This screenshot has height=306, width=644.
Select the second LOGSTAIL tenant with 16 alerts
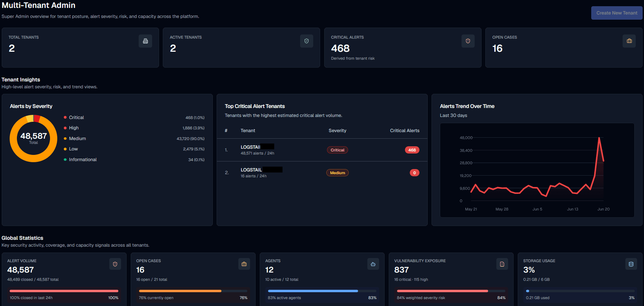pos(322,173)
